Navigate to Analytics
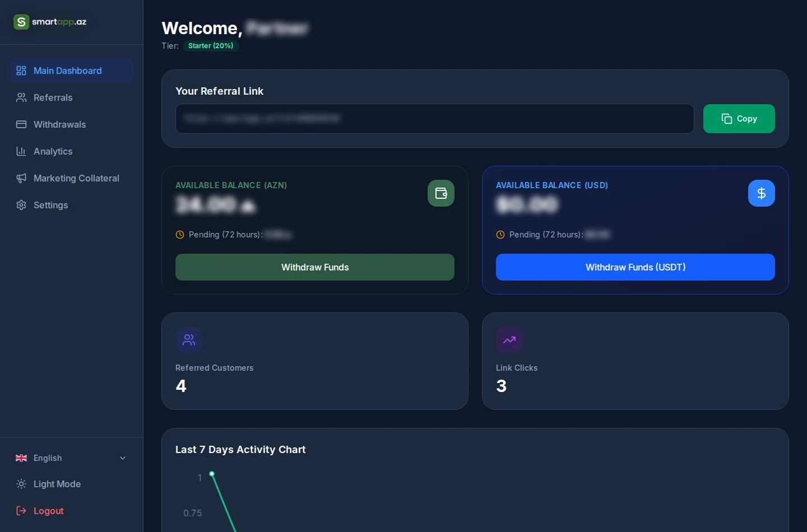 point(72,151)
